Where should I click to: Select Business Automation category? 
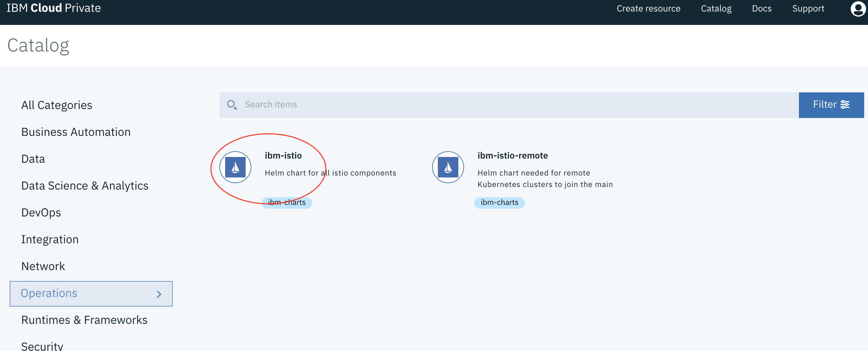[76, 132]
